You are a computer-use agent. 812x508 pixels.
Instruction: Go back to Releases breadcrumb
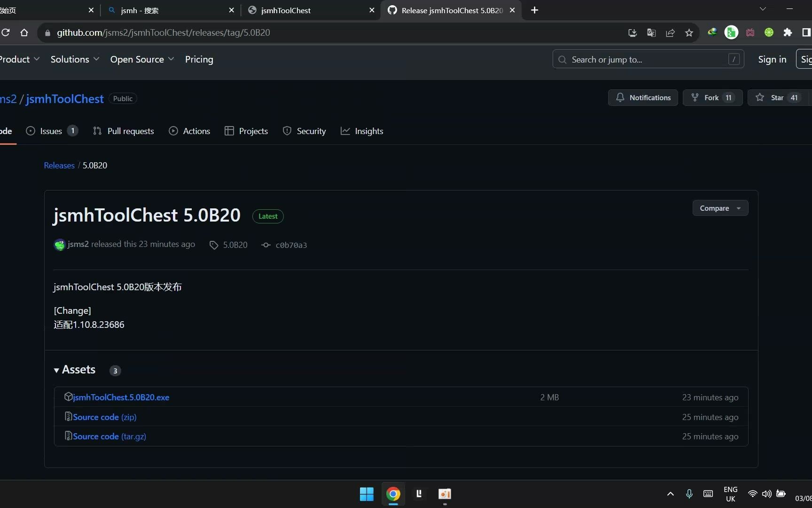59,166
